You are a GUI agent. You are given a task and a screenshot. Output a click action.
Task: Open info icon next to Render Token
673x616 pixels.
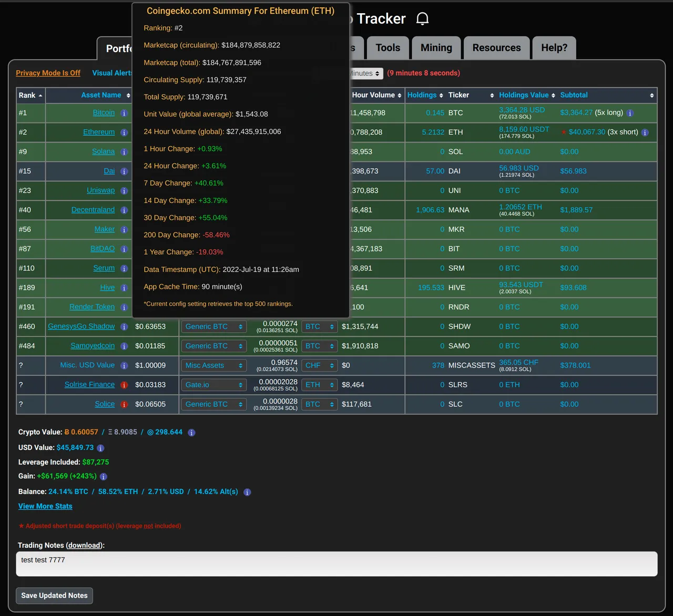tap(124, 307)
